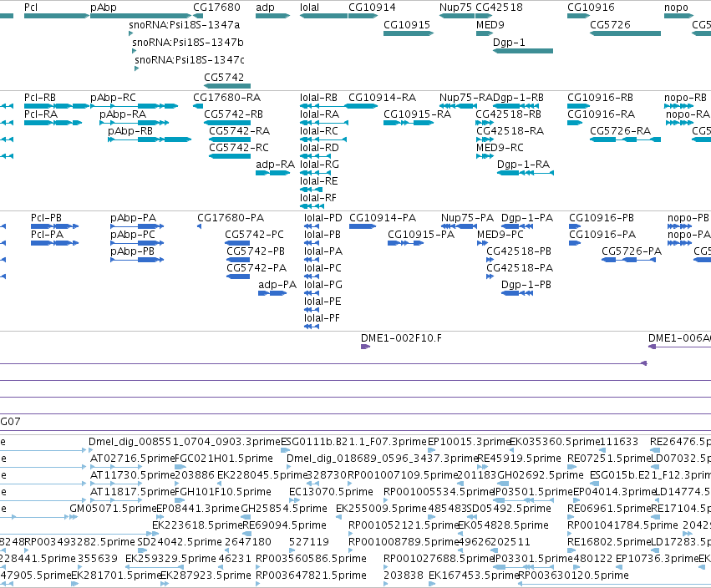Screen dimensions: 711x588
Task: Click protein lolal-PD label
Action: point(323,218)
